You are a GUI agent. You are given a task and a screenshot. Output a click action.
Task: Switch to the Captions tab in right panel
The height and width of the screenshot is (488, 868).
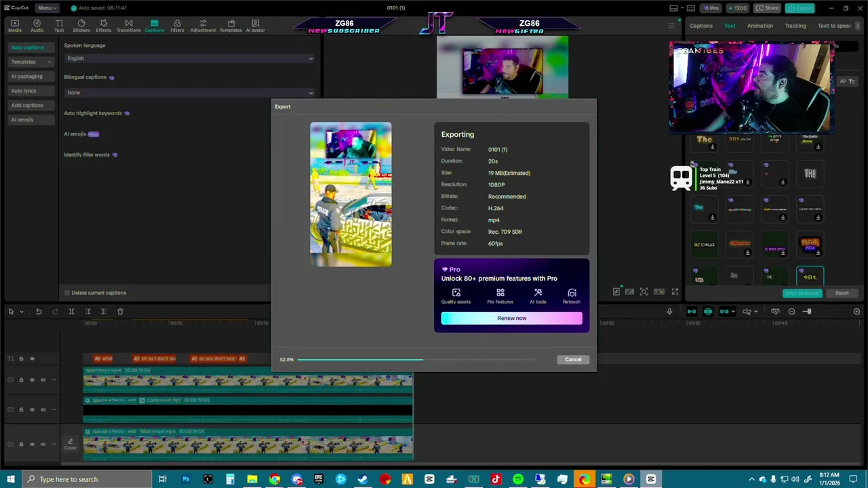tap(701, 26)
